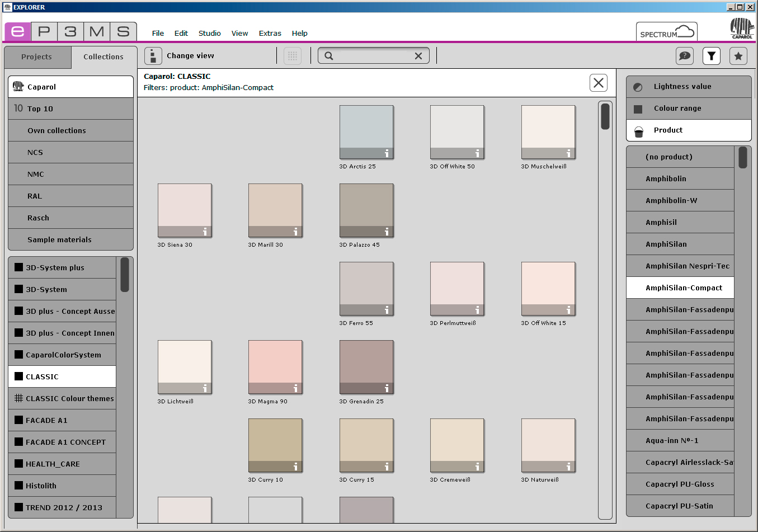The height and width of the screenshot is (532, 758).
Task: Select the Rasch collection
Action: (71, 218)
